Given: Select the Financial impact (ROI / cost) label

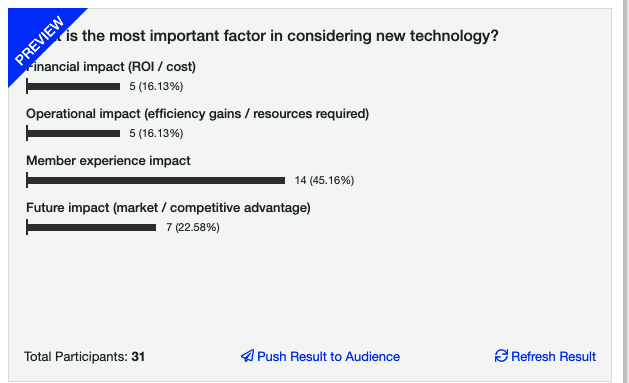Looking at the screenshot, I should (111, 67).
